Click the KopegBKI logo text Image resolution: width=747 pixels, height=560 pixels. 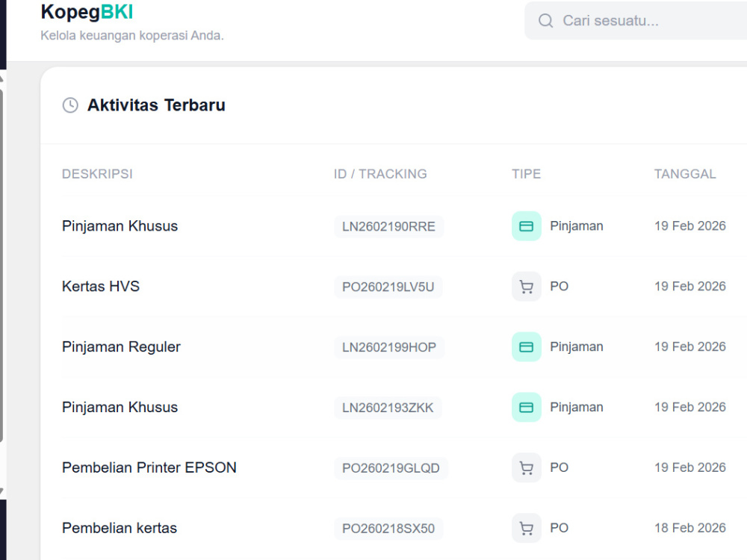click(x=87, y=13)
